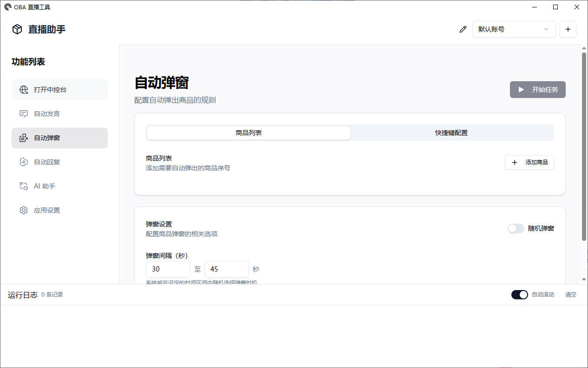Click the 自动弹窗 page heading

[x=162, y=83]
